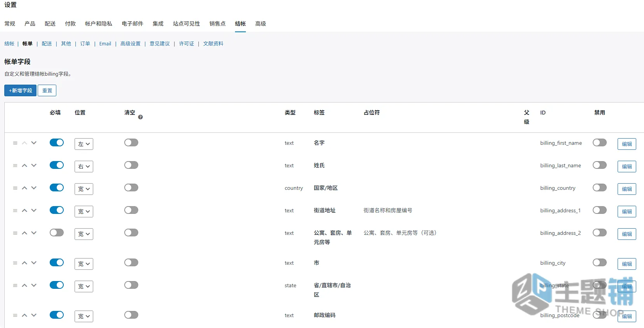Toggle required switch for 名字 field
This screenshot has height=328, width=644.
[x=57, y=142]
